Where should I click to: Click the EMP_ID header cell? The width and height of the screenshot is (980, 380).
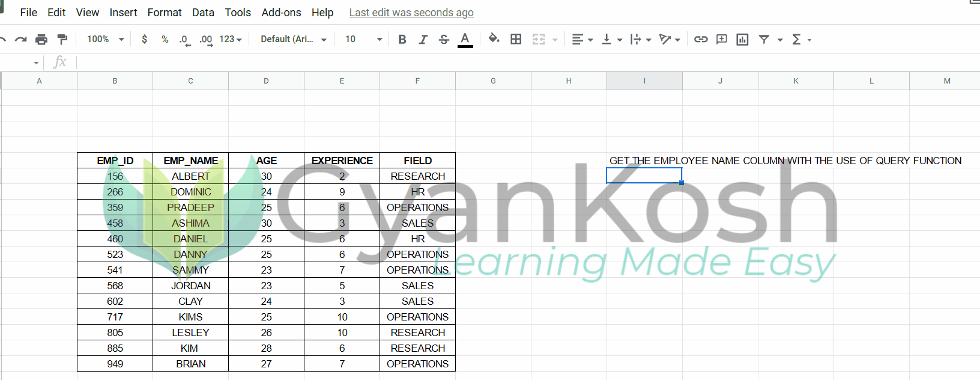pos(115,161)
